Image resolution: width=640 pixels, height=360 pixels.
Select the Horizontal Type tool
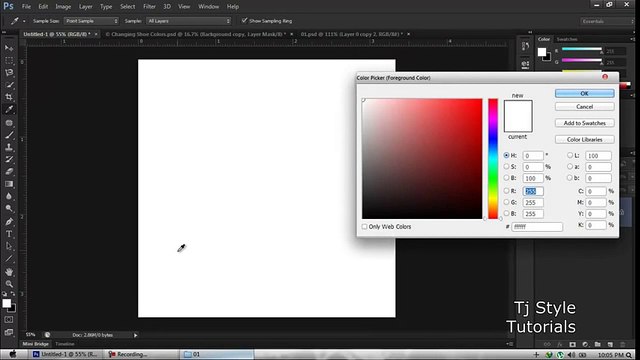(9, 234)
